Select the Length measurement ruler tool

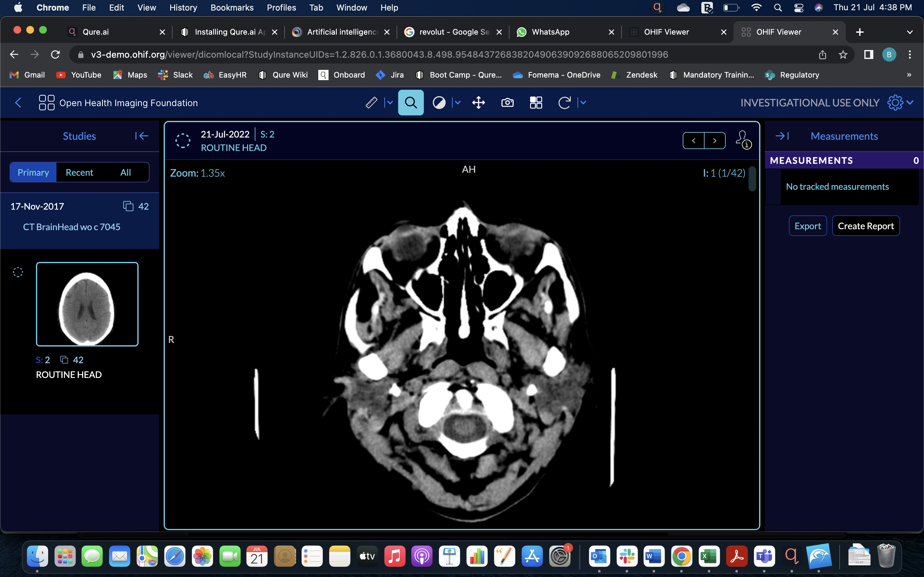pos(371,102)
